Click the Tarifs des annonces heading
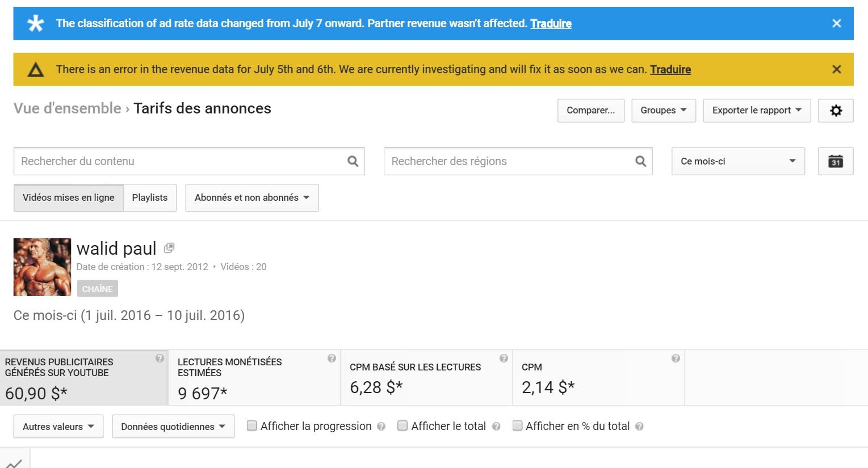Image resolution: width=868 pixels, height=468 pixels. [x=202, y=108]
